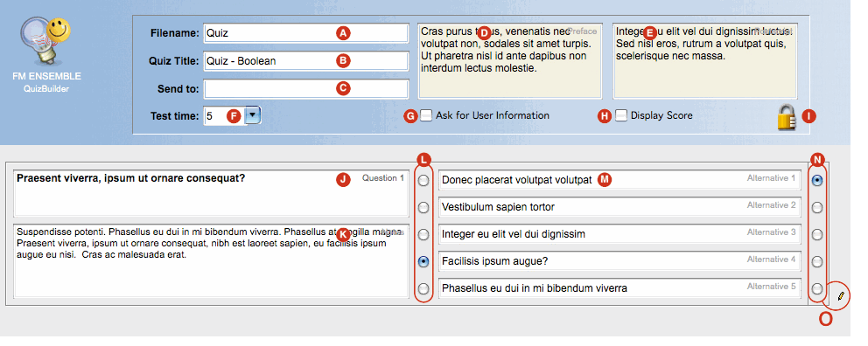This screenshot has width=868, height=346.
Task: Click into the Filename field containing Quiz
Action: (305, 32)
